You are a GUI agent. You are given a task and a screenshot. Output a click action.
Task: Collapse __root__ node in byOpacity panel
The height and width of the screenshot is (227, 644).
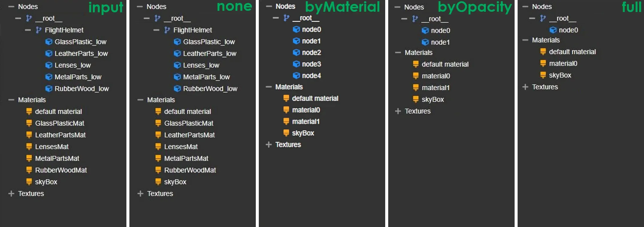404,19
